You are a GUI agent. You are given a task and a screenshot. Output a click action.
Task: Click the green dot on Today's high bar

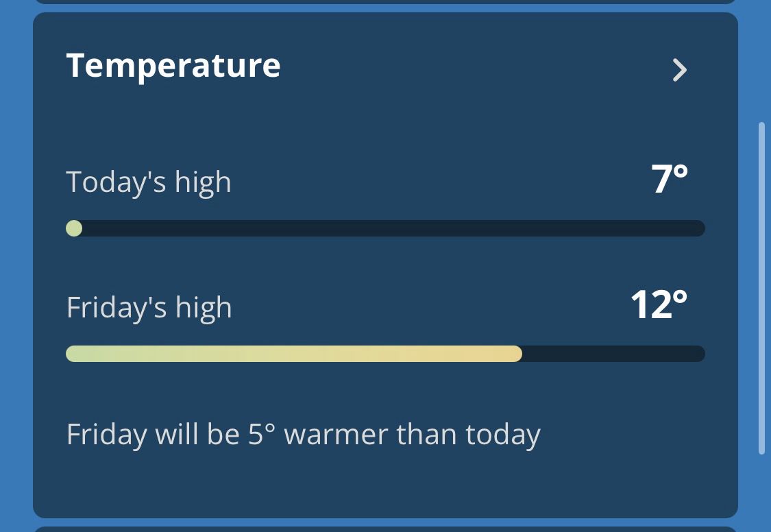click(x=74, y=228)
